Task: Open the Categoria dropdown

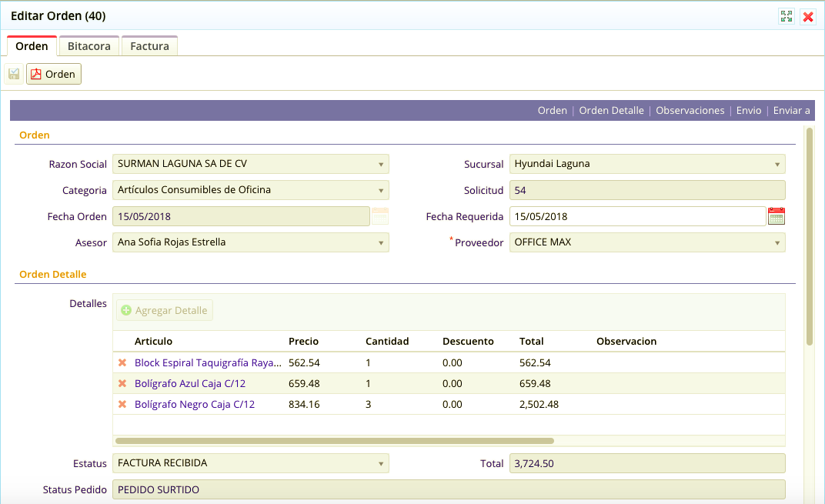Action: point(250,190)
